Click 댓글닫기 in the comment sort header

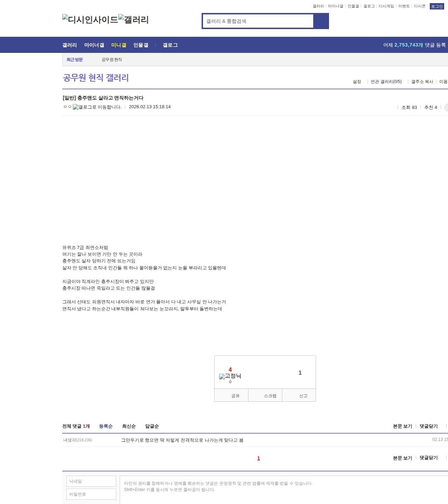(x=429, y=426)
